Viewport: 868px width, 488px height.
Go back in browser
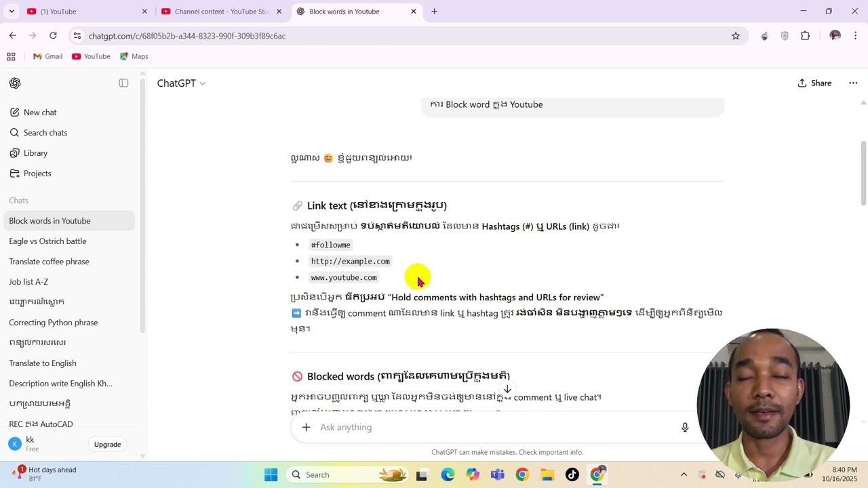12,36
